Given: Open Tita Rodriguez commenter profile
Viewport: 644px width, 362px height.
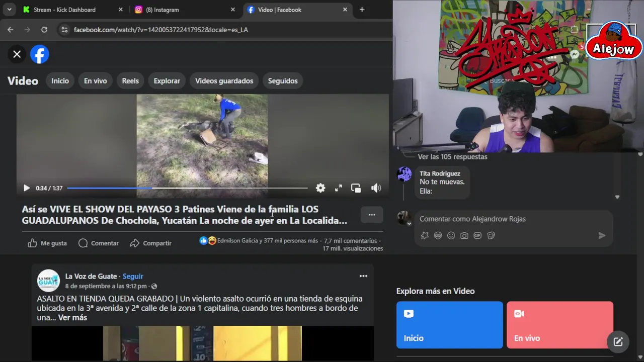Looking at the screenshot, I should point(440,173).
